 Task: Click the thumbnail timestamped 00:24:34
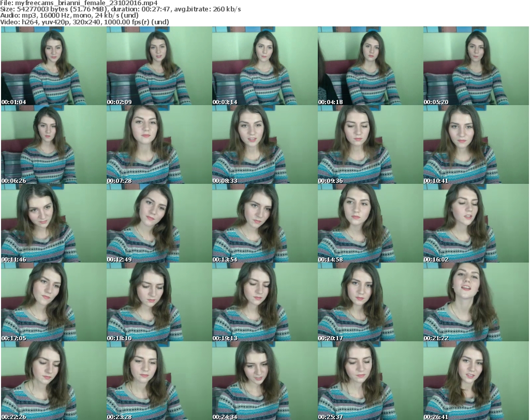point(264,381)
